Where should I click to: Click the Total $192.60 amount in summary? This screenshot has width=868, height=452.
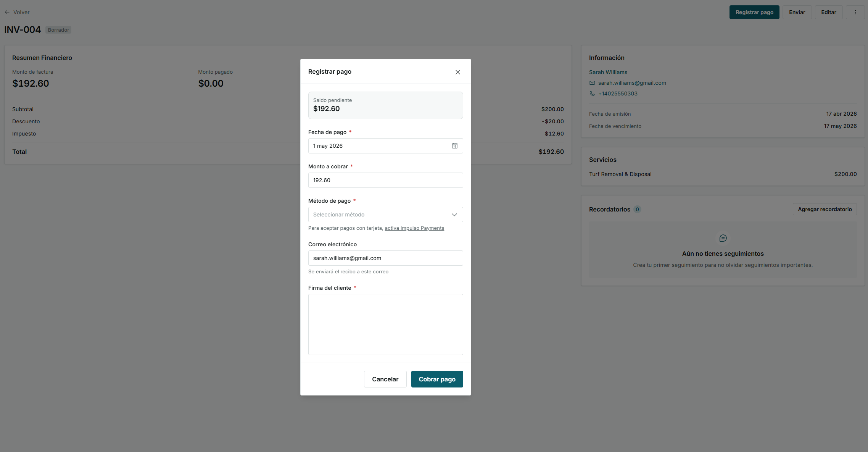(x=551, y=152)
